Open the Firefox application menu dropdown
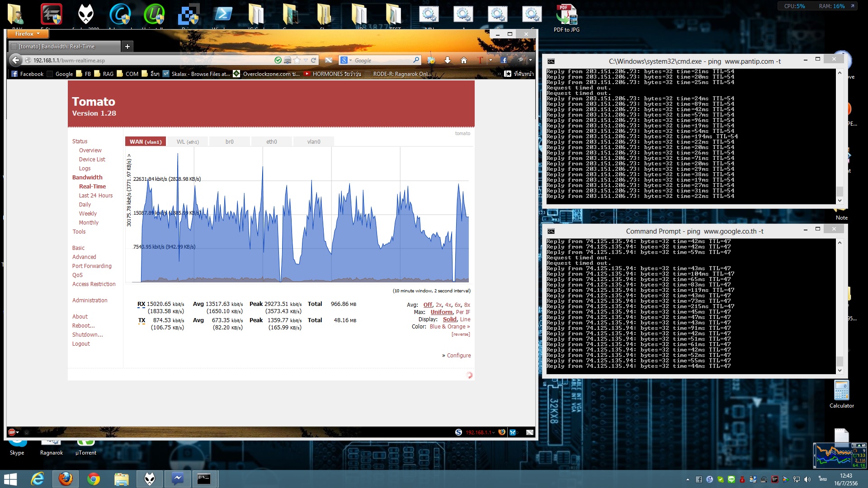 pos(27,34)
